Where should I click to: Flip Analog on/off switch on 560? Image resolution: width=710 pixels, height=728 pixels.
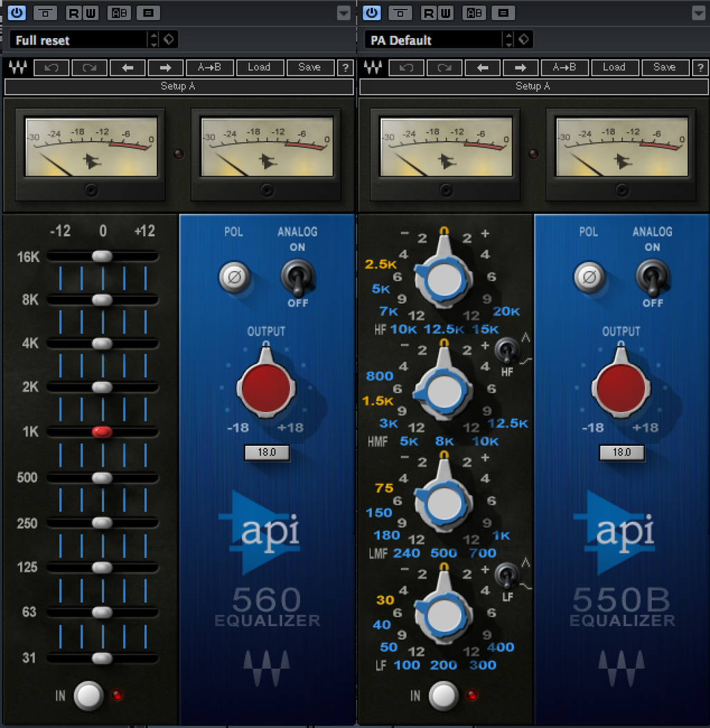[298, 277]
